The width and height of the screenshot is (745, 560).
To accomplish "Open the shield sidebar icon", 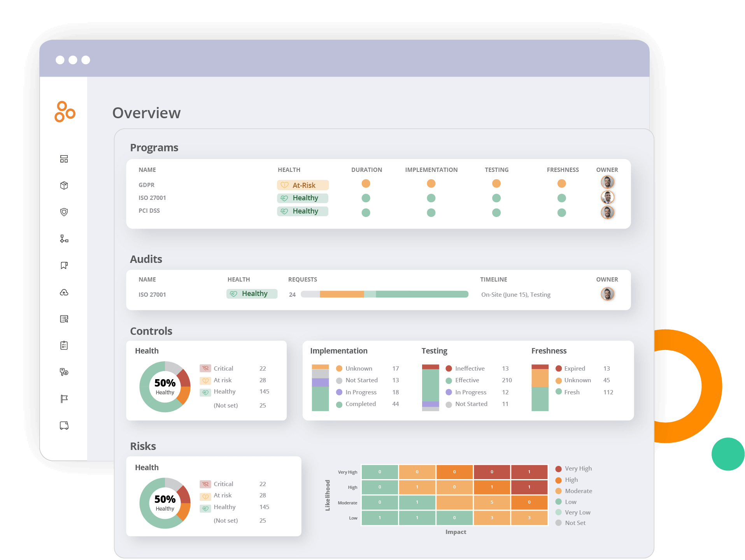I will point(64,212).
